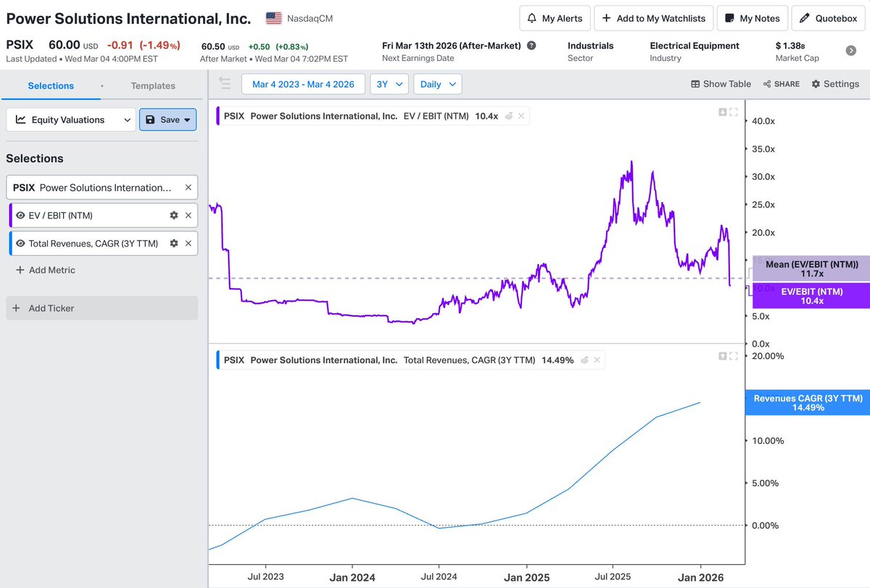
Task: Click the Electrical Equipment industry text
Action: tap(695, 46)
